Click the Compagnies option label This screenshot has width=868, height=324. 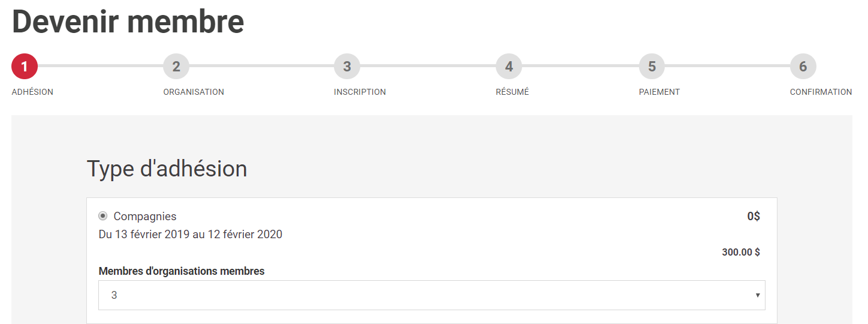145,217
